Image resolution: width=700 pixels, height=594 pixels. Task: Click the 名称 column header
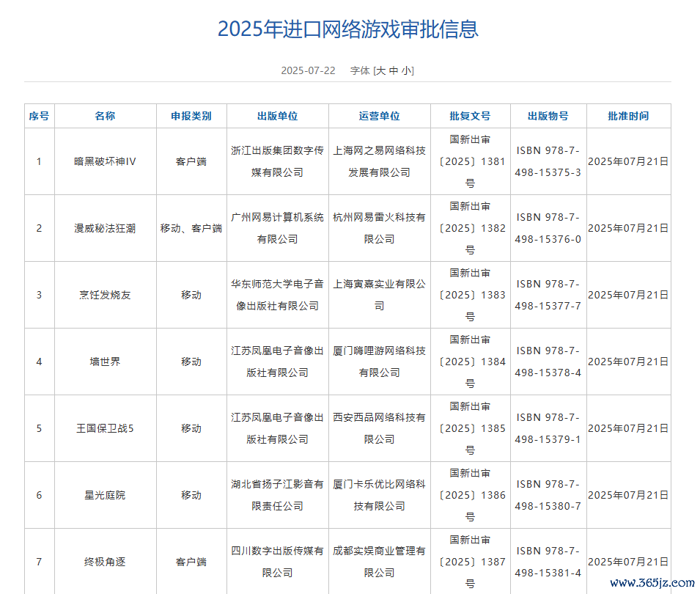coord(105,116)
